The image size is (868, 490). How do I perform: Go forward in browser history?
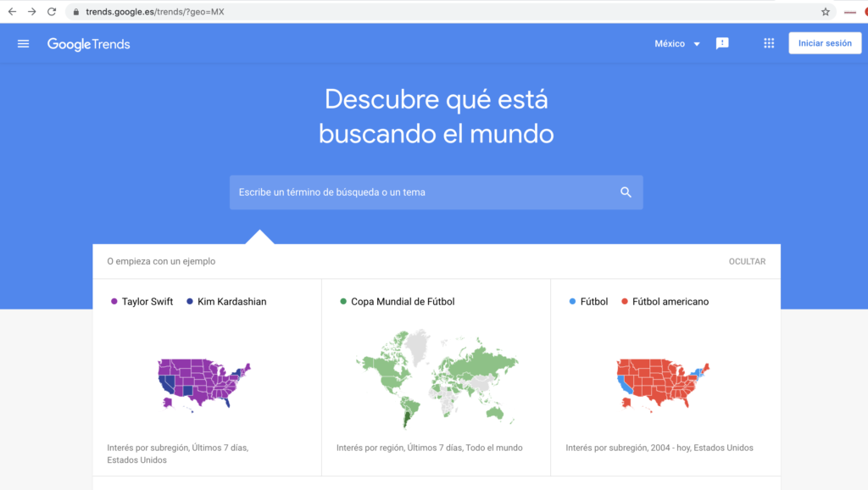(32, 12)
